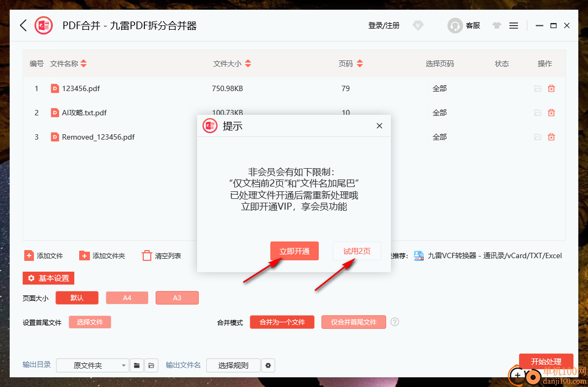Select 默认 page size
This screenshot has height=387, width=588.
(77, 298)
